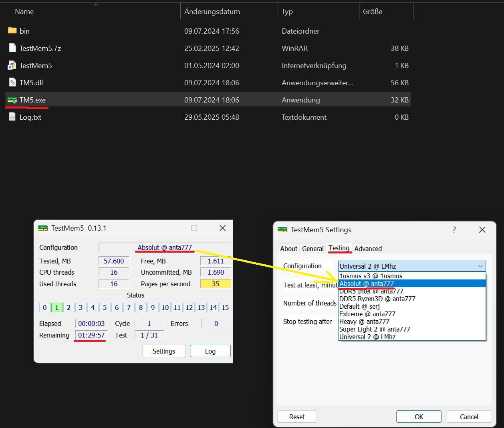Select the Log.txt document icon
Screen dimensions: 504x428
coord(12,117)
